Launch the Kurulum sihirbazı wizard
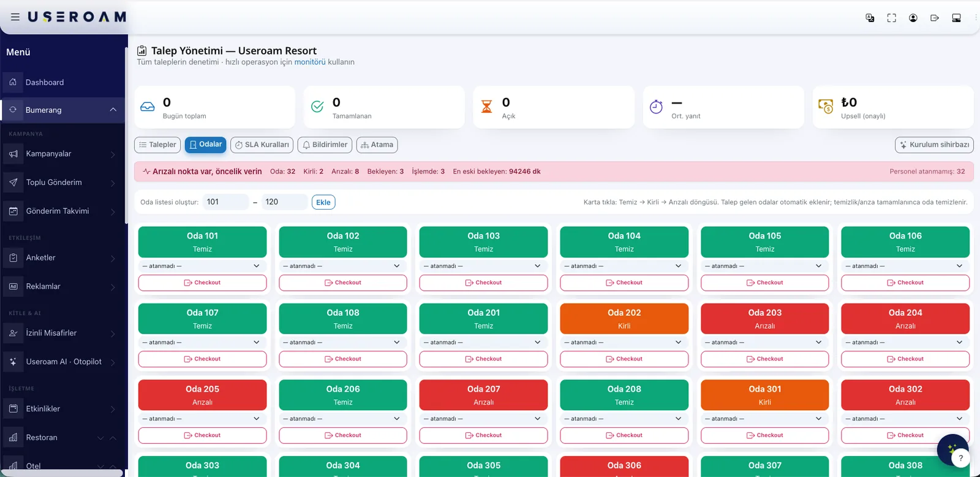Image resolution: width=980 pixels, height=477 pixels. click(934, 145)
